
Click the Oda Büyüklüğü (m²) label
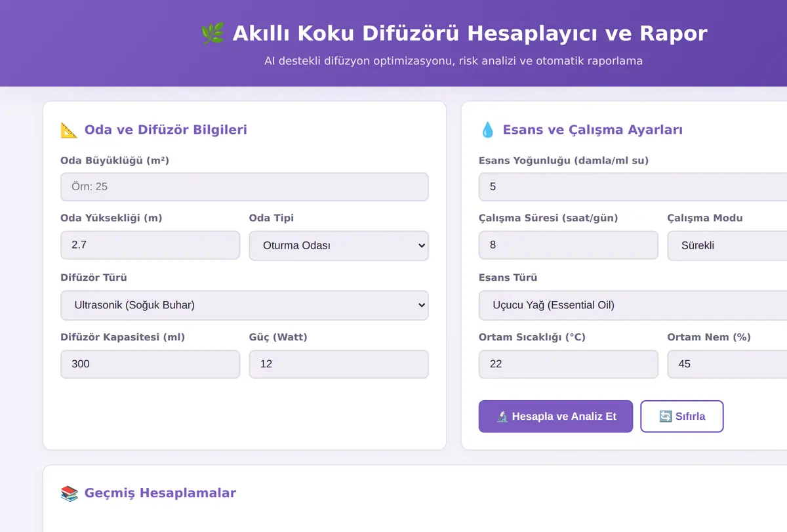115,160
